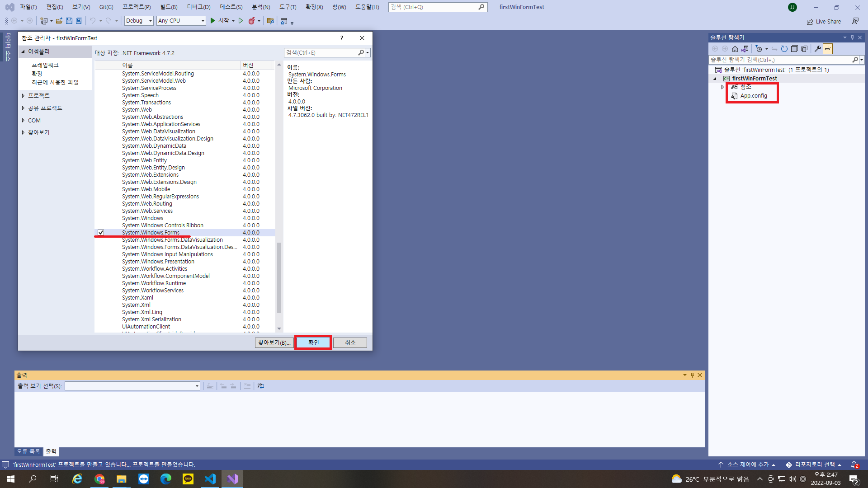Select 최근에 사용한 파일 under 어셈블리
This screenshot has height=488, width=868.
55,82
